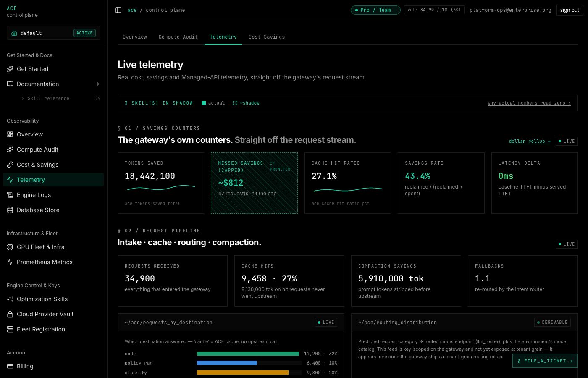
Task: Click the DERIVABLE badge on routing_distribution
Action: (552, 322)
